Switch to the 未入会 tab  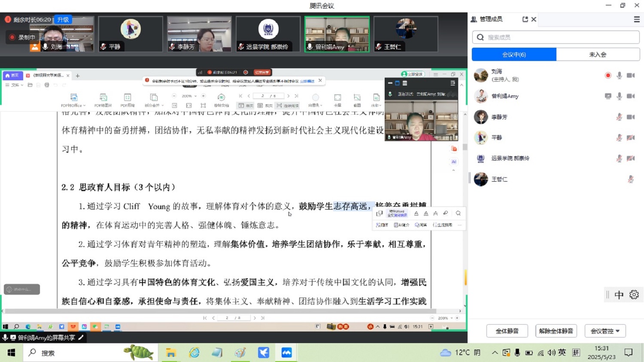[x=598, y=55]
